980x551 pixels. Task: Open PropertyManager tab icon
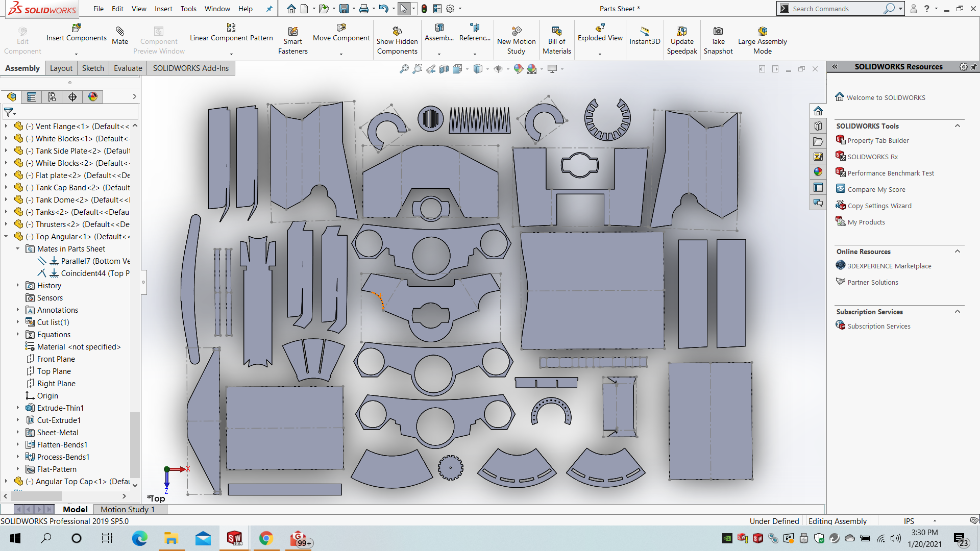pos(32,97)
